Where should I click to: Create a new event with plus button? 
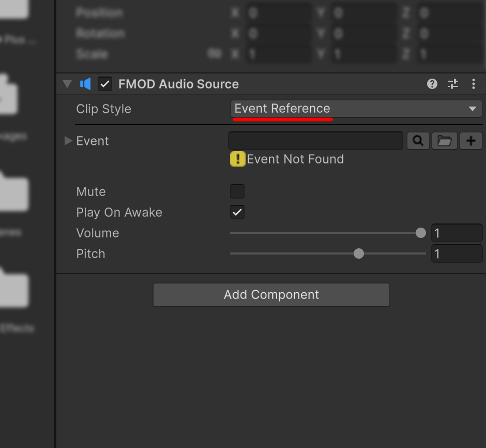[471, 141]
